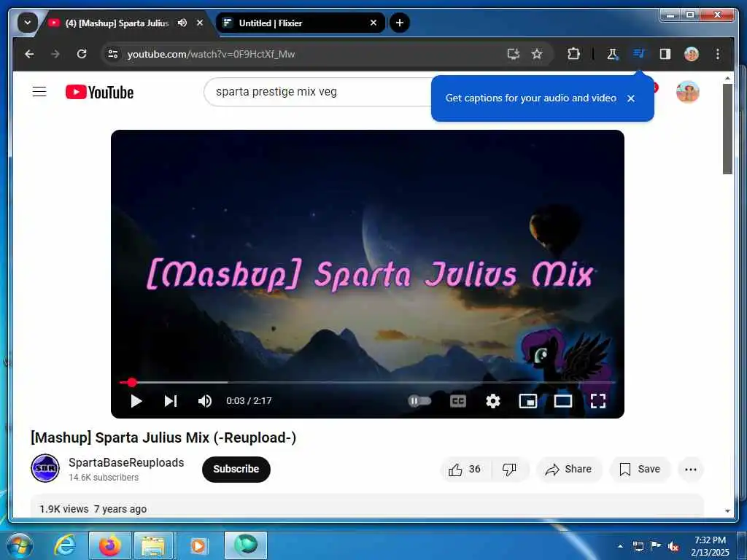Enter fullscreen video mode

coord(598,401)
